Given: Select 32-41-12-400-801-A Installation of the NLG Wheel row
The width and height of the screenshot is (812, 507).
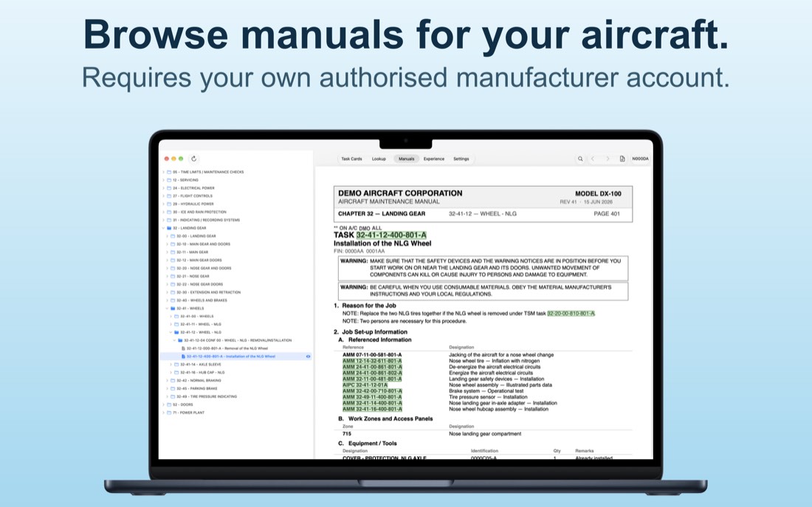Looking at the screenshot, I should (x=235, y=356).
